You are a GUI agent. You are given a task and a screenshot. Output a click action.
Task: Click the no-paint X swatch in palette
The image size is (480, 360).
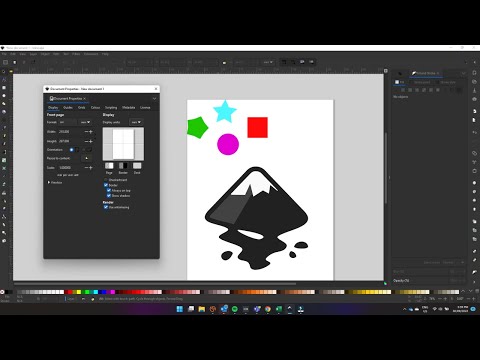point(2,292)
